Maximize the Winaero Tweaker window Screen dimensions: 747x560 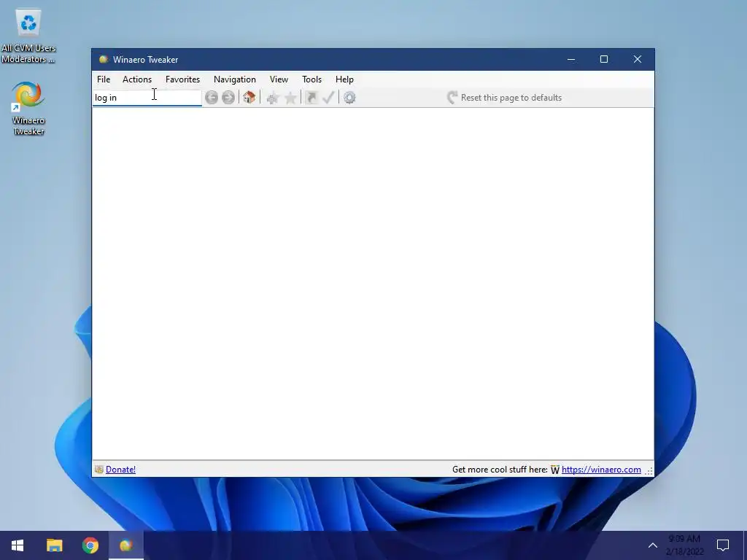click(x=604, y=60)
